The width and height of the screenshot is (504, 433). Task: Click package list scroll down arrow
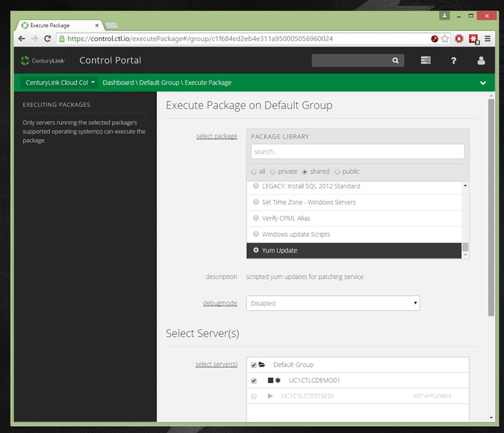tap(465, 255)
